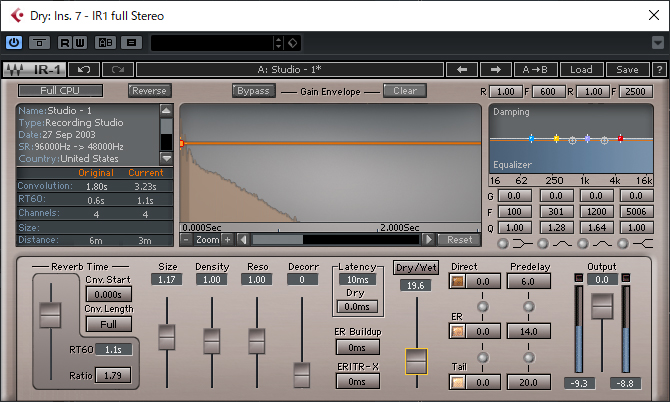Click the bypass routing icon beside power
This screenshot has width=670, height=402.
[x=39, y=43]
